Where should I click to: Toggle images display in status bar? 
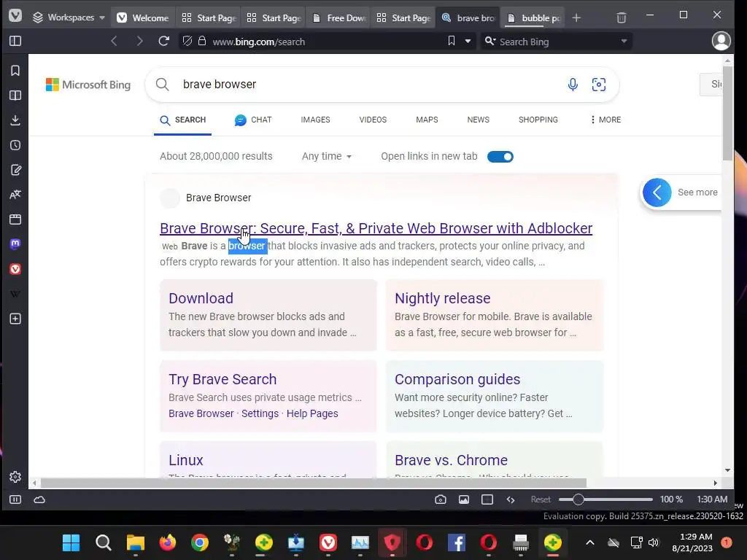[463, 499]
